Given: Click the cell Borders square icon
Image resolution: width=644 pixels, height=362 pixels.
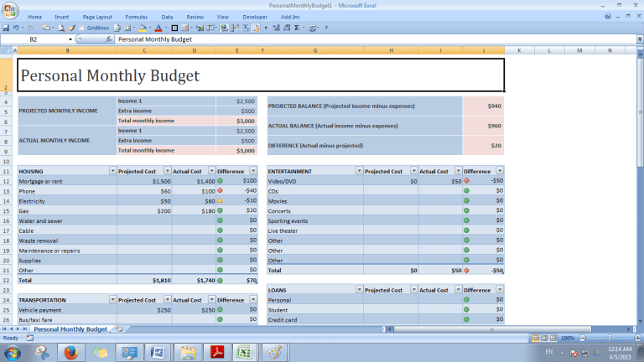Looking at the screenshot, I should click(x=174, y=28).
